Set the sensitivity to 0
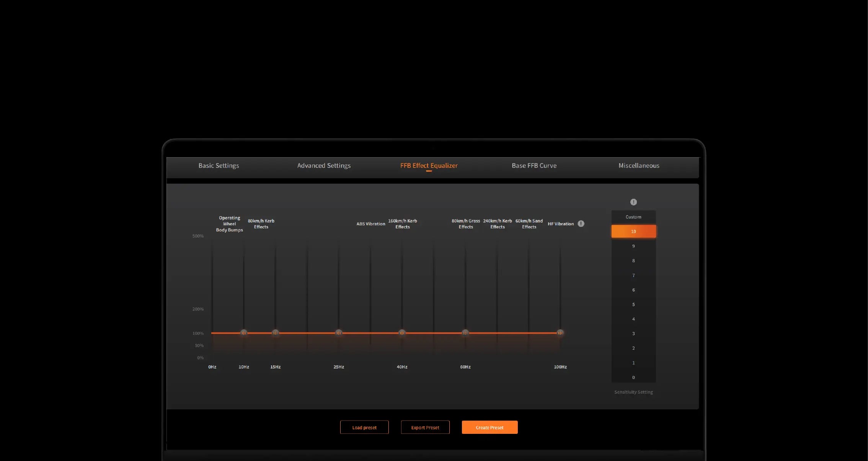 click(x=633, y=378)
